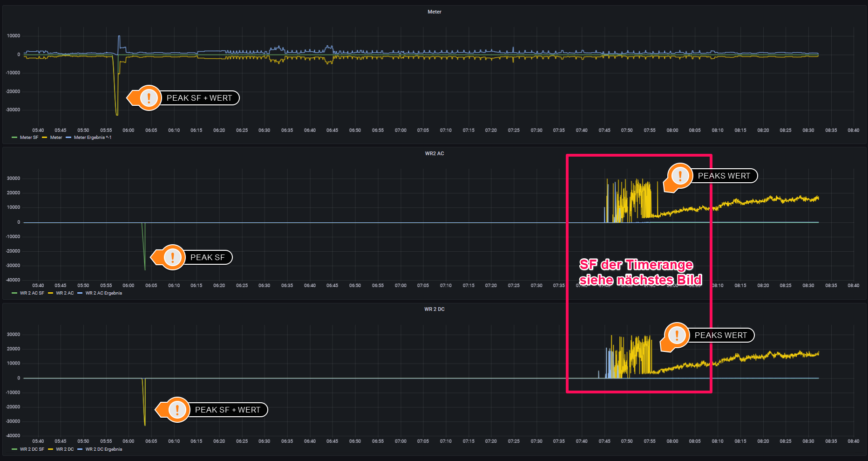Click the 05:40 time label under the WR2 AC chart

coord(38,286)
